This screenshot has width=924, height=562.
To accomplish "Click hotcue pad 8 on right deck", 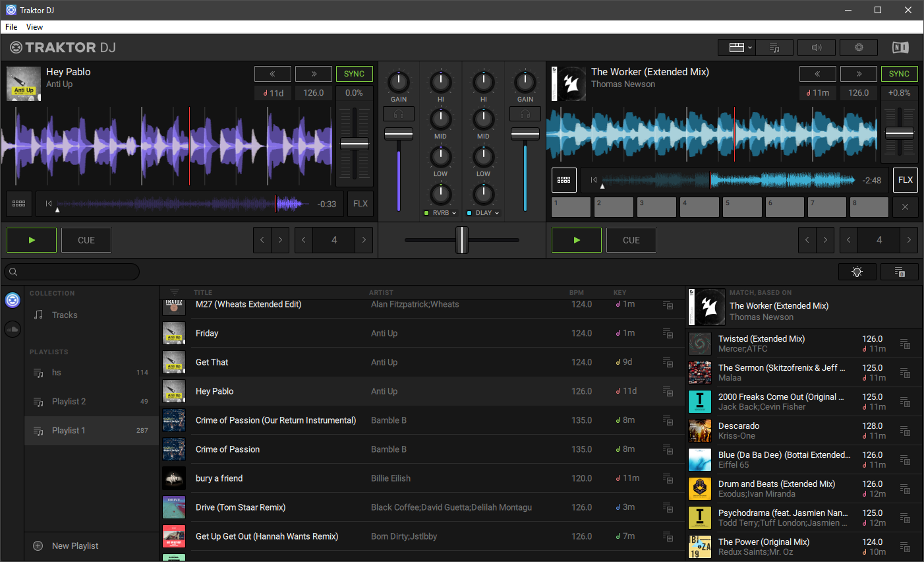I will click(x=869, y=207).
